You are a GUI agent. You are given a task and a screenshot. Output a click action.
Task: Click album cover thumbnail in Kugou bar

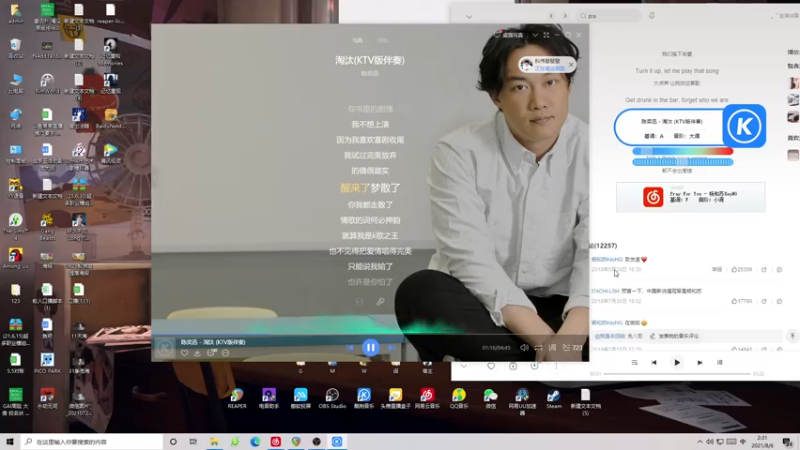164,347
